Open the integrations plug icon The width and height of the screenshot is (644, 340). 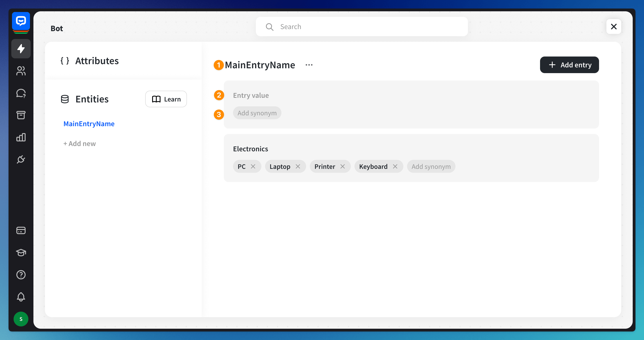[x=21, y=159]
